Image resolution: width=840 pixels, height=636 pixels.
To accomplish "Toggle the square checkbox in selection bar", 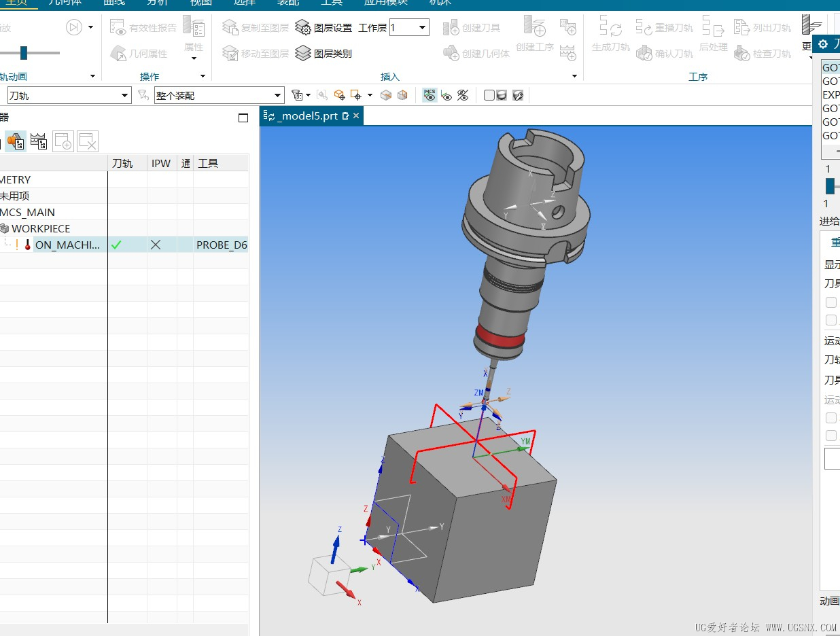I will [x=489, y=95].
